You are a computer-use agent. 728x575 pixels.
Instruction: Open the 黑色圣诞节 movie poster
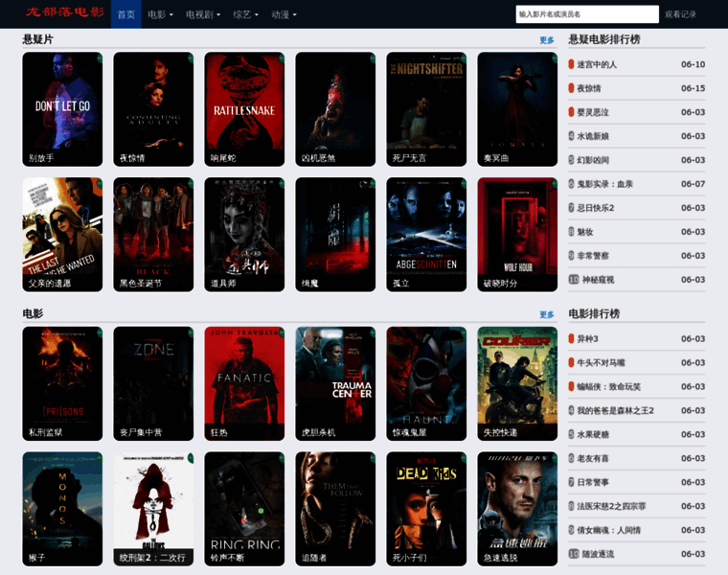click(x=153, y=235)
